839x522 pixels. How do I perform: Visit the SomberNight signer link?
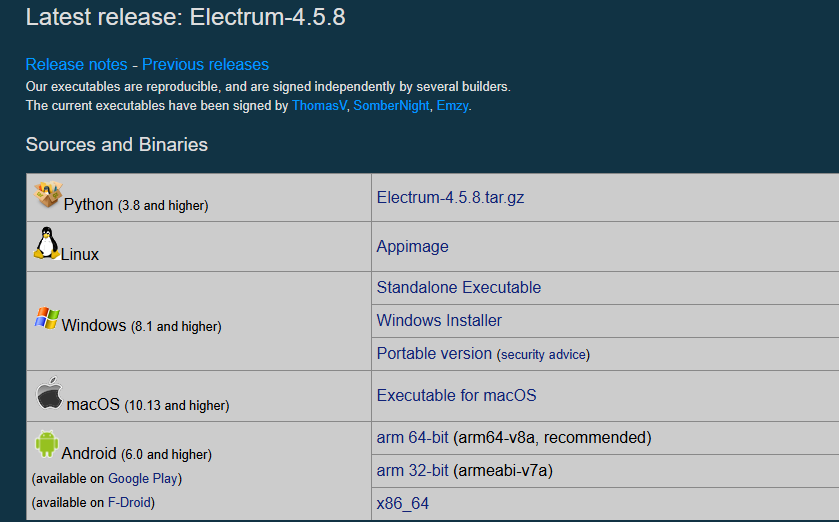coord(391,105)
